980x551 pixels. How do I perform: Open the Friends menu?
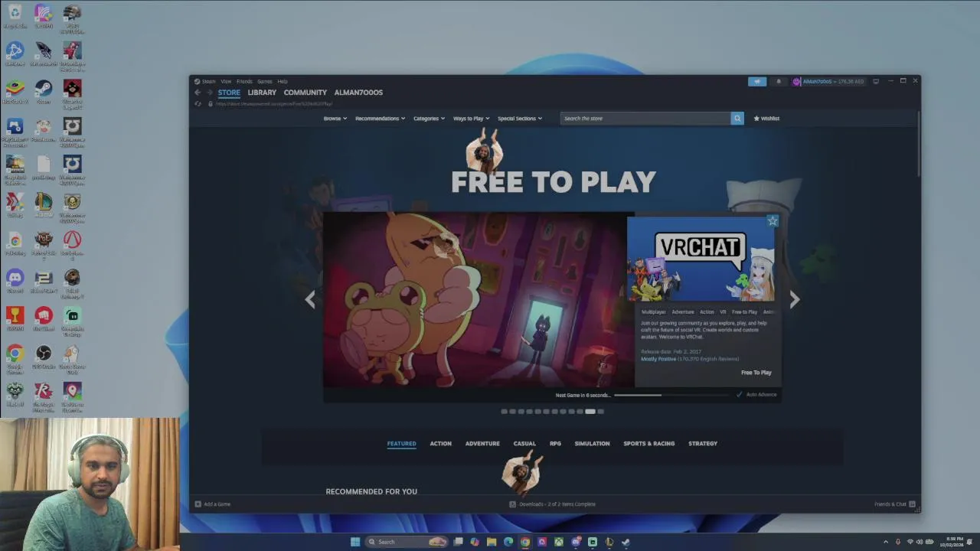pos(244,81)
